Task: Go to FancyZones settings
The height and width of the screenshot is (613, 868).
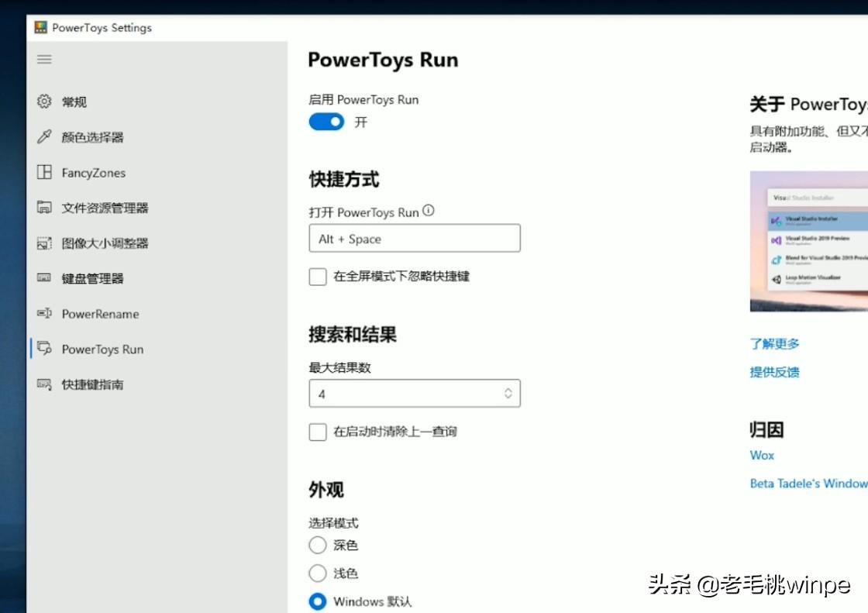Action: point(159,172)
